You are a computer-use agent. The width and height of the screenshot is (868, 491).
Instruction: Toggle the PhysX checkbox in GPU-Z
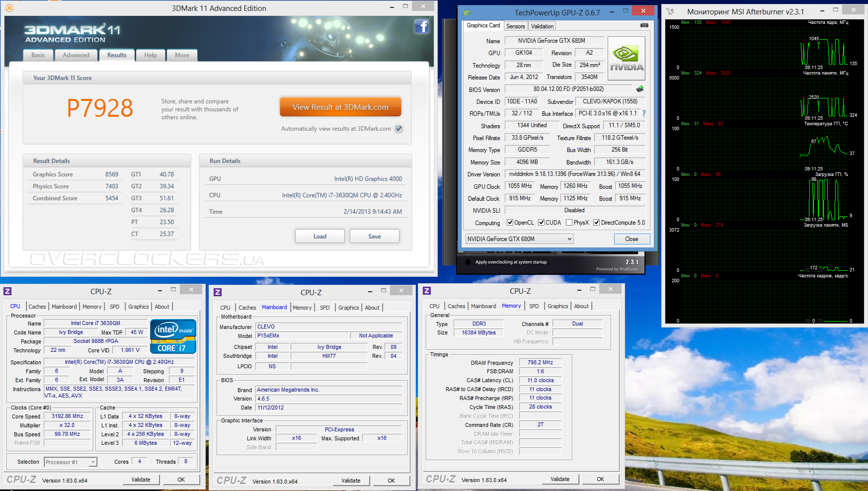(569, 223)
